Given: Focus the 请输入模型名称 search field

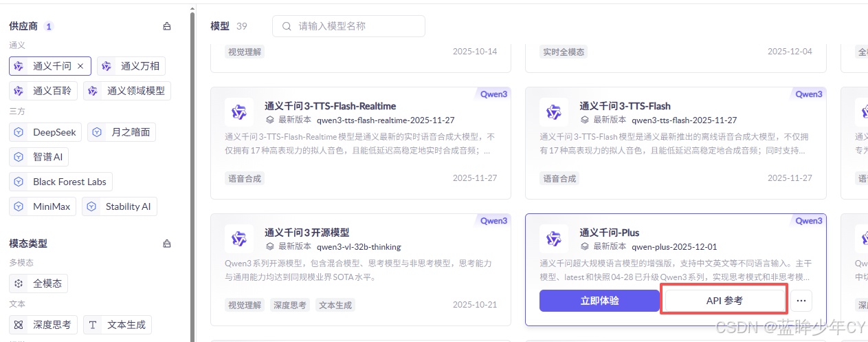Looking at the screenshot, I should [x=348, y=26].
